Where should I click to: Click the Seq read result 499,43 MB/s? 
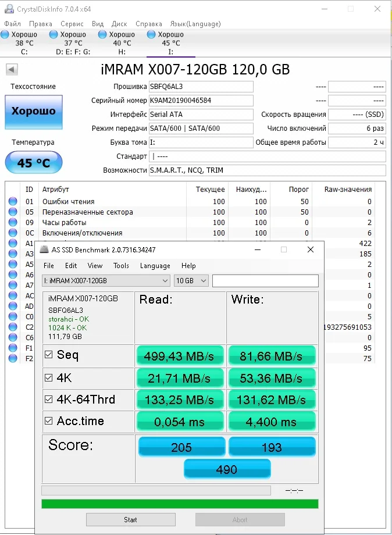(180, 356)
